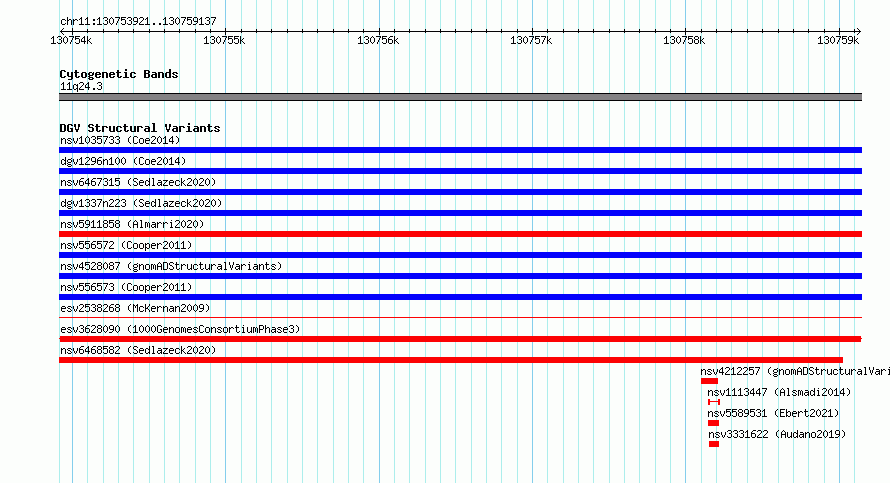Open esv2538268 (McKernan2009) label
This screenshot has height=483, width=890.
pos(135,308)
